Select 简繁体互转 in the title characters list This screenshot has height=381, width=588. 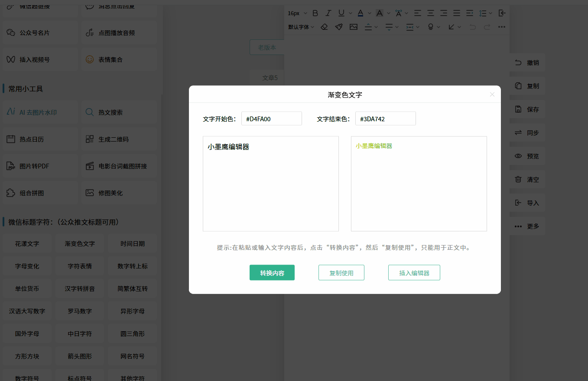tap(133, 289)
